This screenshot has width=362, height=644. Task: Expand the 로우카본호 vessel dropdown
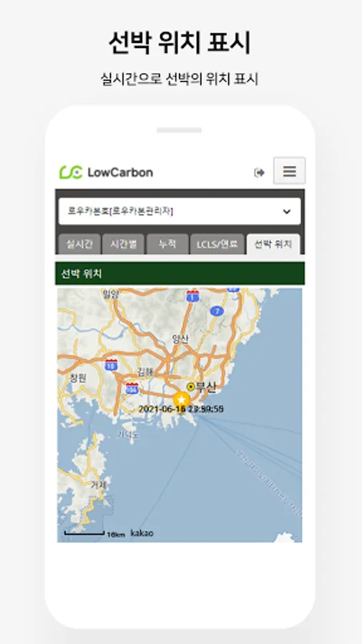[180, 212]
